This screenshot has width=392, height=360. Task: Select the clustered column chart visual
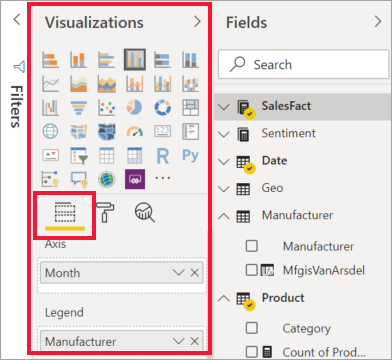click(135, 60)
